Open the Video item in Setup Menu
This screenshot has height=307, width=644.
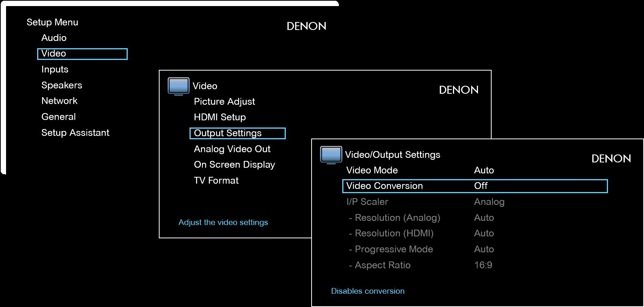coord(82,54)
